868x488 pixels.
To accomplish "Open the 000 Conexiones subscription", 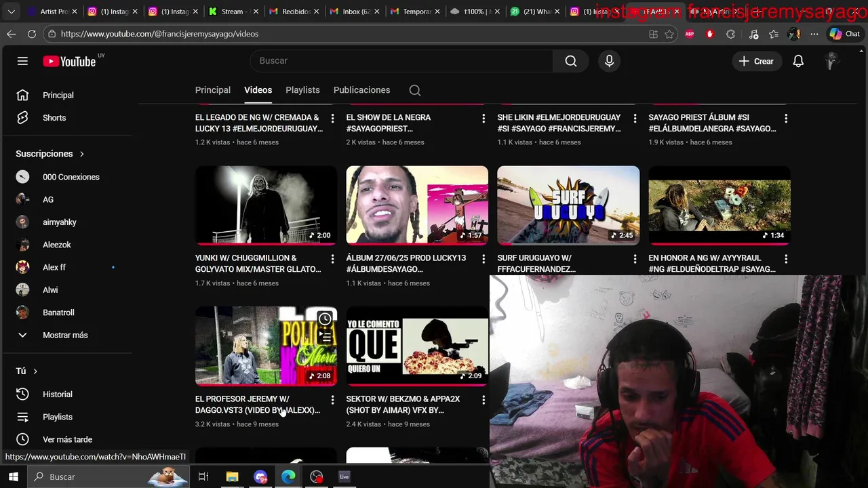I will pyautogui.click(x=71, y=177).
